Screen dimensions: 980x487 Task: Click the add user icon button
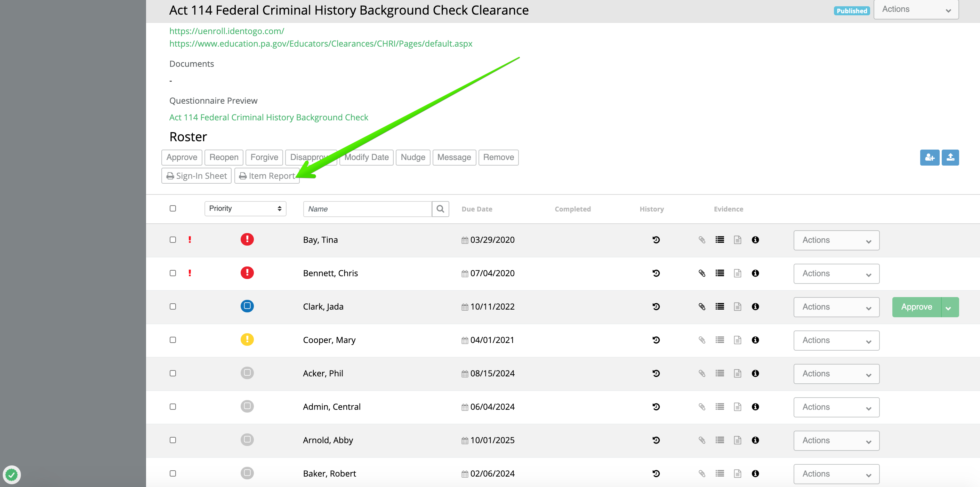[x=930, y=157]
